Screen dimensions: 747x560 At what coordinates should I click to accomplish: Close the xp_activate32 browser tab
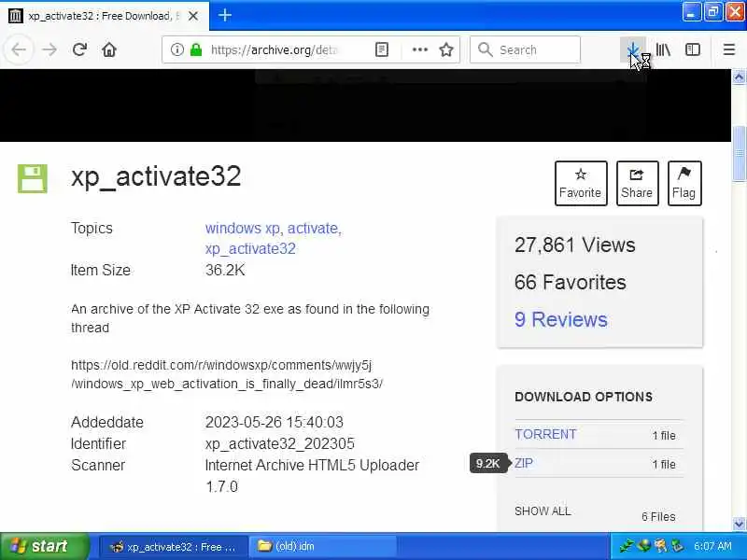193,16
